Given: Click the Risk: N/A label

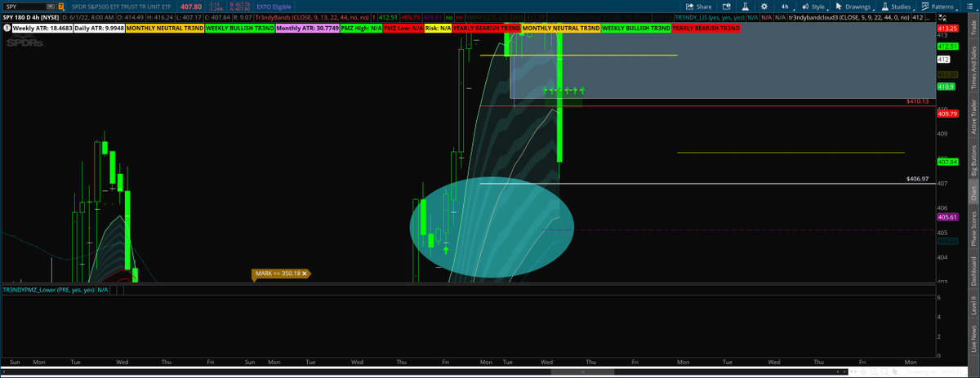Looking at the screenshot, I should click(x=438, y=28).
